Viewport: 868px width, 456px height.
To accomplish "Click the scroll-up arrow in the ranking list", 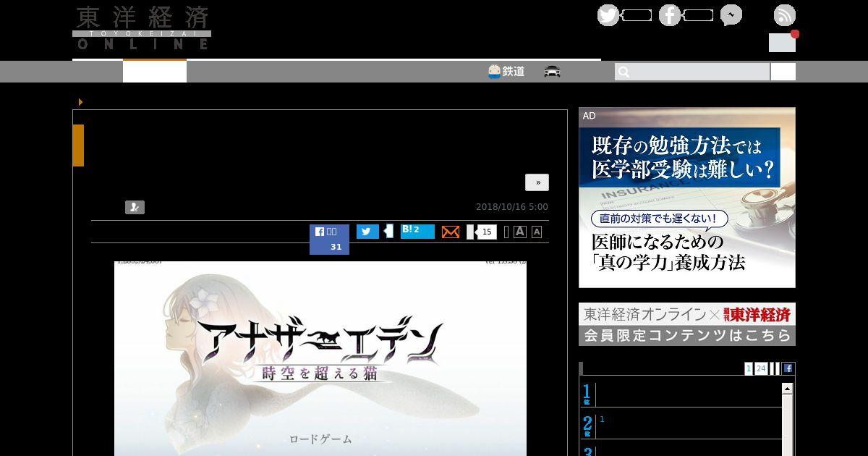I will click(x=788, y=389).
